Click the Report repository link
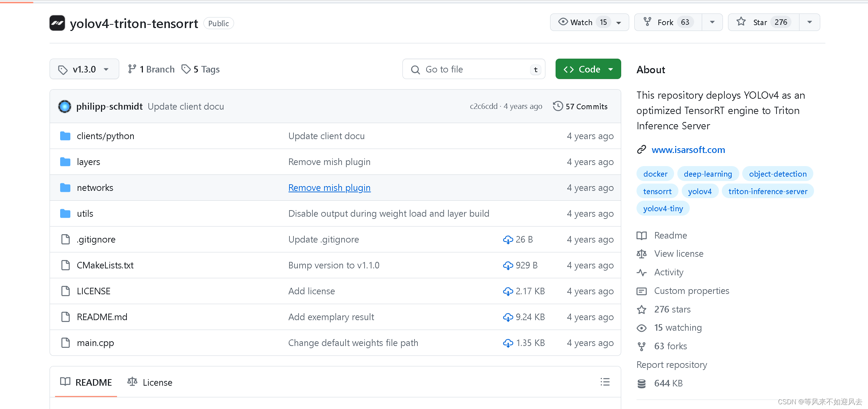 tap(672, 365)
